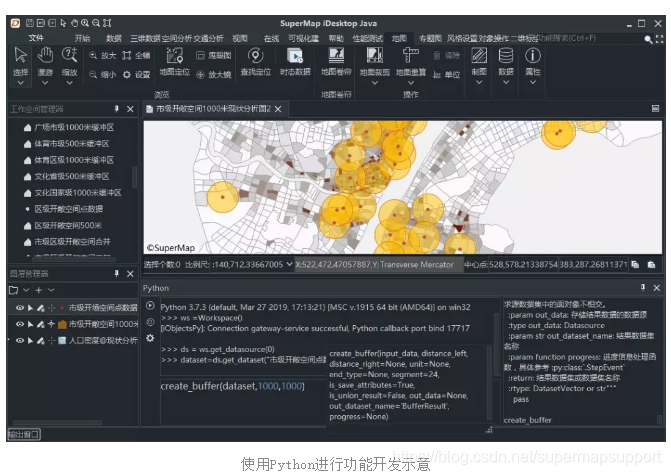Pin the Python panel
The width and height of the screenshot is (671, 475).
click(643, 288)
